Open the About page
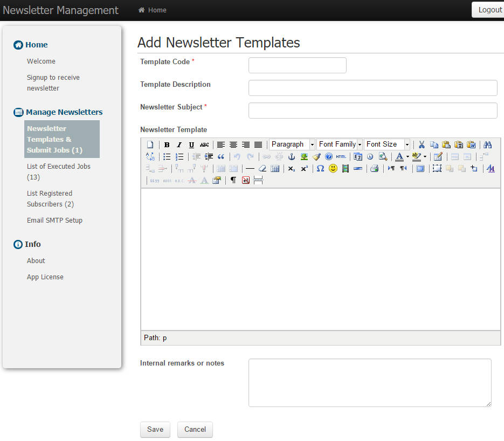The width and height of the screenshot is (504, 441). click(36, 261)
